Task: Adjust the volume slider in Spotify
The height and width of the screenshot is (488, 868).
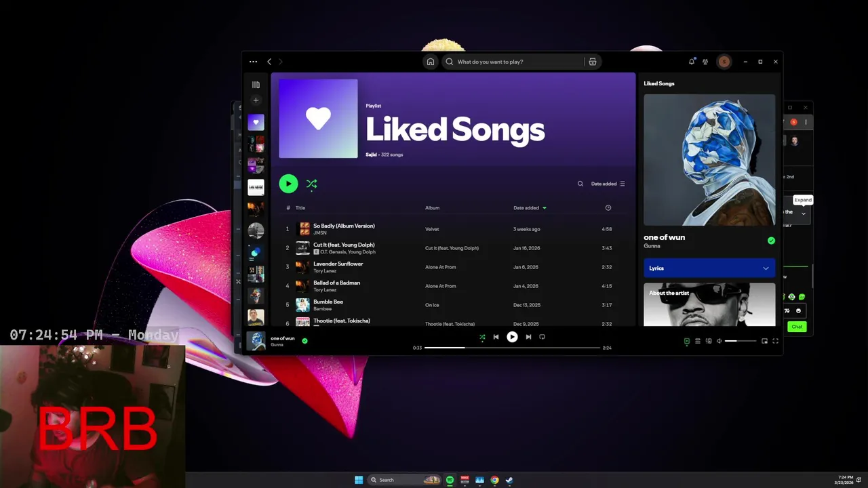Action: pos(741,341)
